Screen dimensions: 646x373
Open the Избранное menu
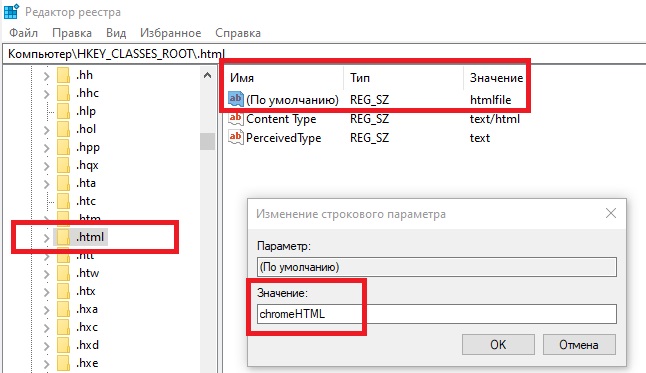pyautogui.click(x=171, y=33)
